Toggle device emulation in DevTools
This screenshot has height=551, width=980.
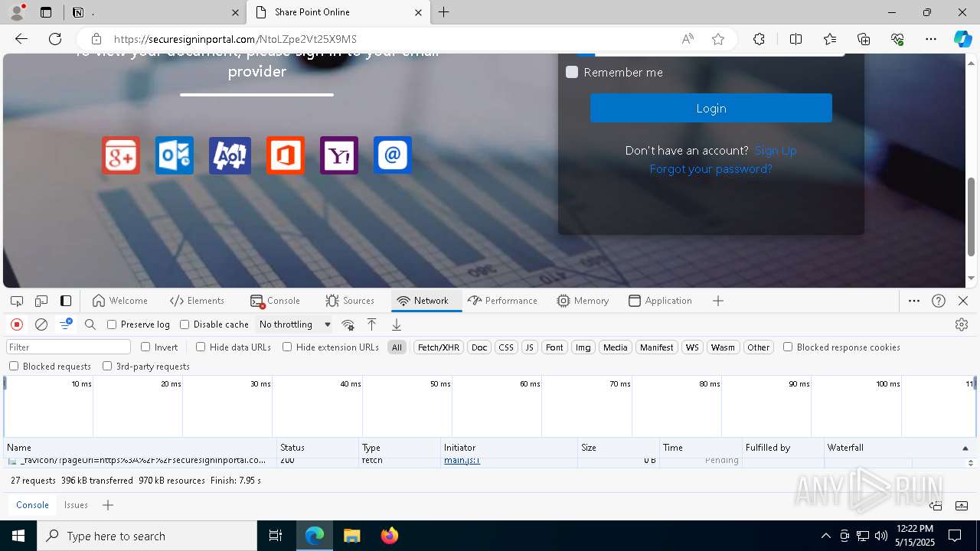coord(41,301)
